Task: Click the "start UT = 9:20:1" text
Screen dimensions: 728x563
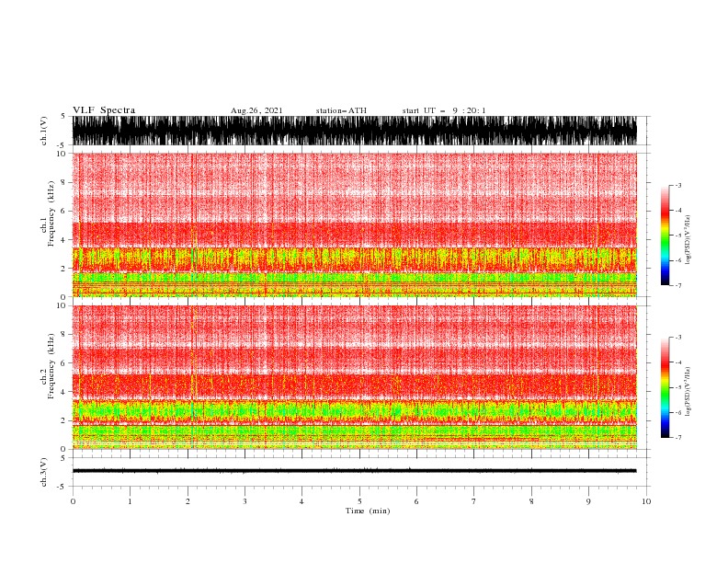Action: tap(443, 110)
